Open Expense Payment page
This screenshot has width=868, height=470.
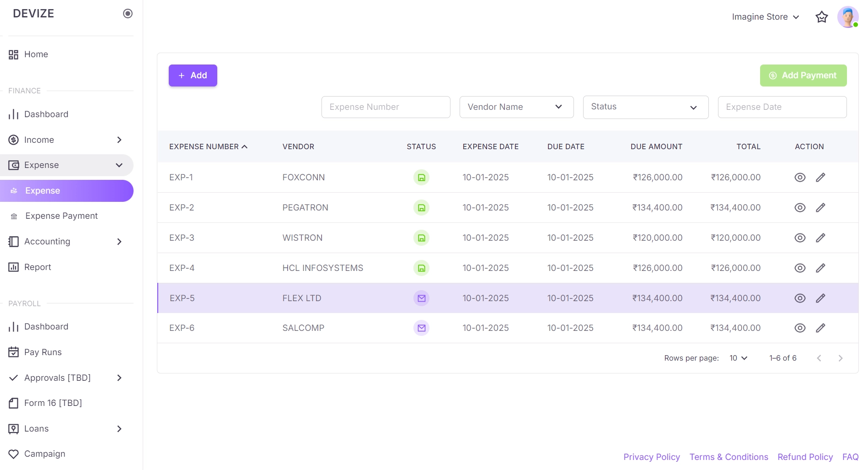coord(67,216)
